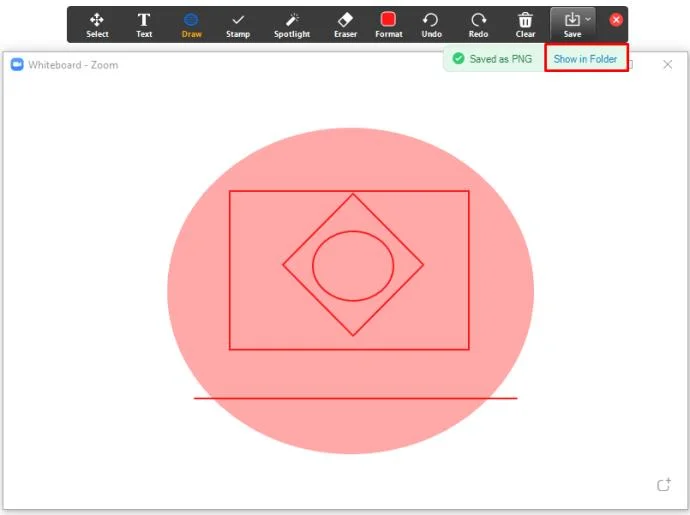Clear the whiteboard drawings
This screenshot has height=515, width=690.
click(525, 25)
